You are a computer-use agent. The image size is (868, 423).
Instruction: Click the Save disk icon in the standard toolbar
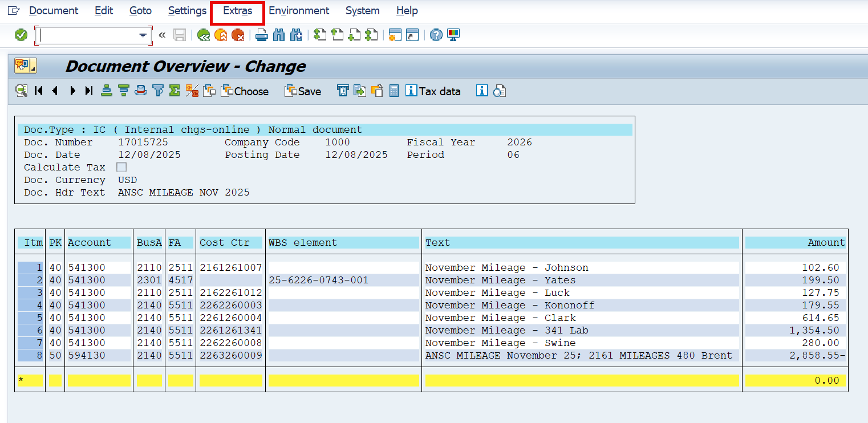click(179, 35)
